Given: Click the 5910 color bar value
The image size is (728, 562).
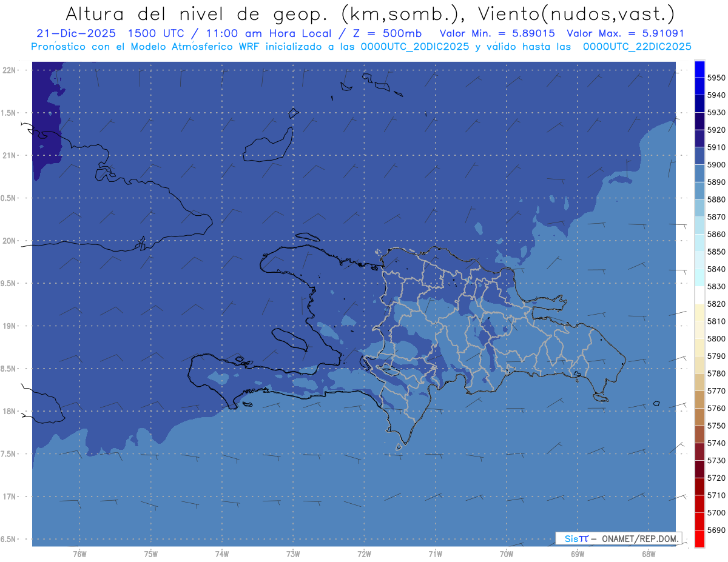Looking at the screenshot, I should point(716,147).
